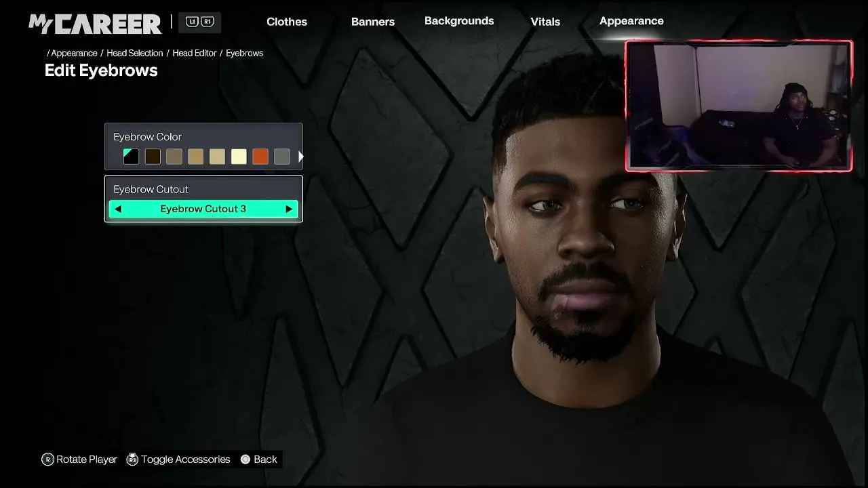Advance to next eyebrow cutout with right arrow
The width and height of the screenshot is (868, 488).
click(289, 209)
